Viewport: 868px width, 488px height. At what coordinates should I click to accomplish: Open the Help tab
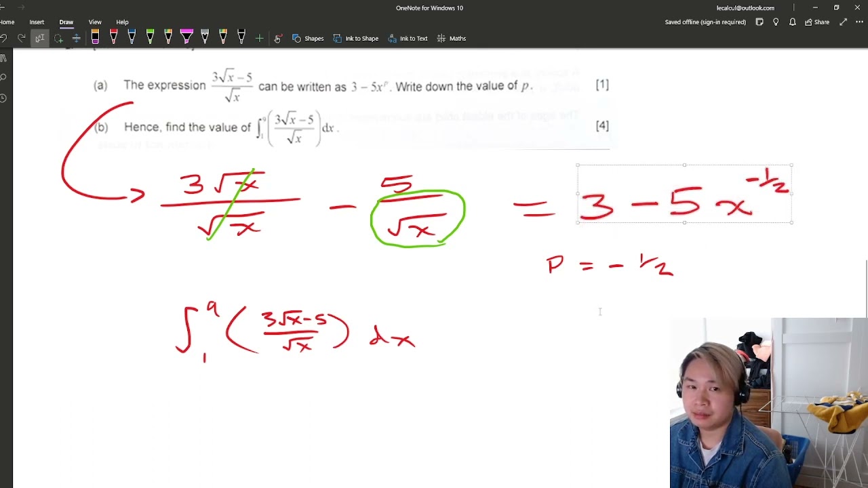coord(122,22)
